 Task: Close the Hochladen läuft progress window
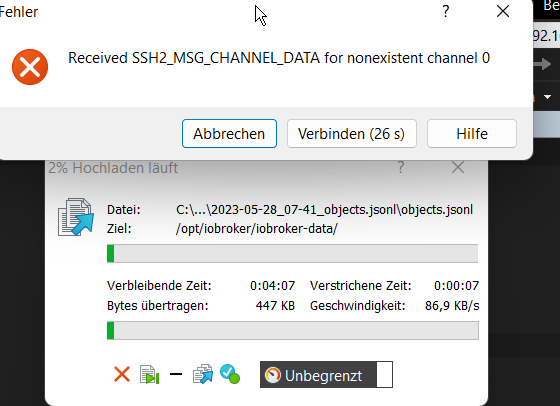pos(458,167)
